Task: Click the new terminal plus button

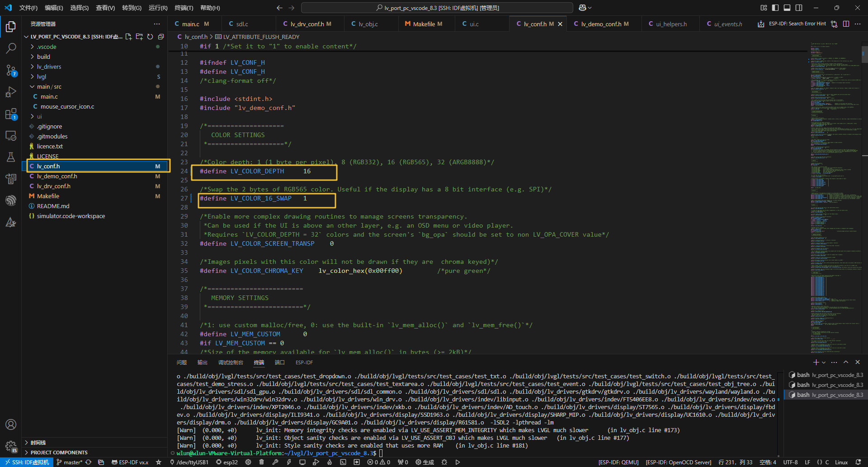Action: (816, 362)
